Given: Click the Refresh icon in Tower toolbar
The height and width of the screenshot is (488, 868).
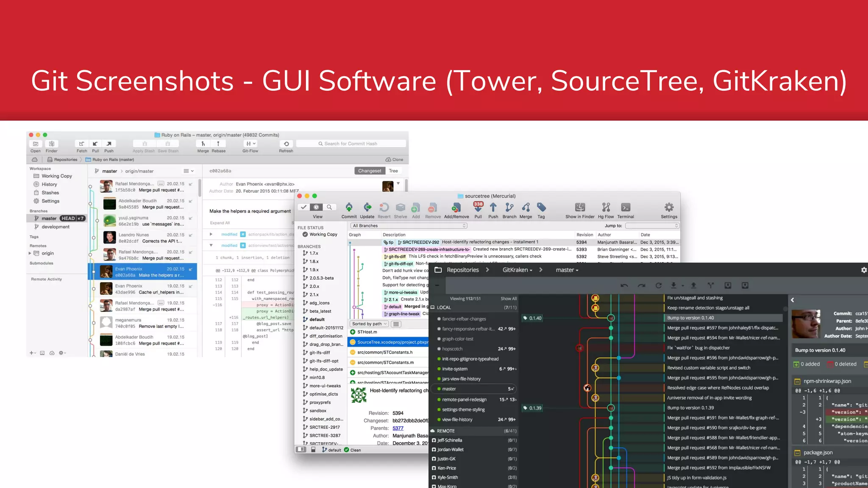Looking at the screenshot, I should pos(286,144).
